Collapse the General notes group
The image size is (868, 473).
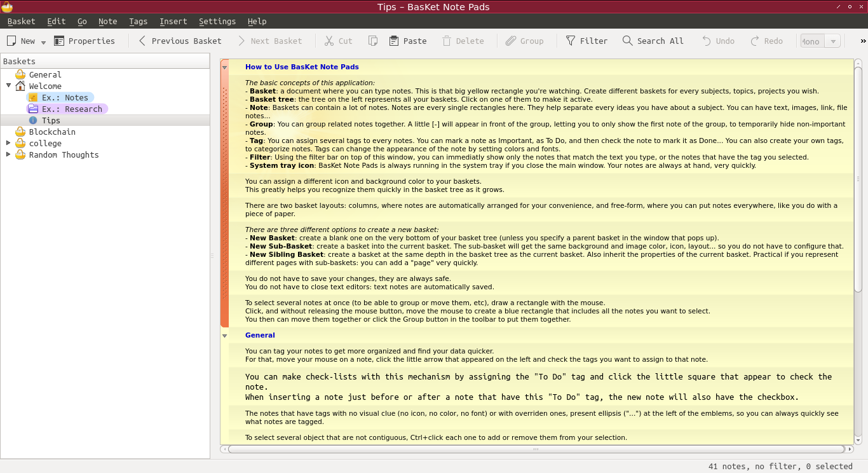click(x=224, y=335)
